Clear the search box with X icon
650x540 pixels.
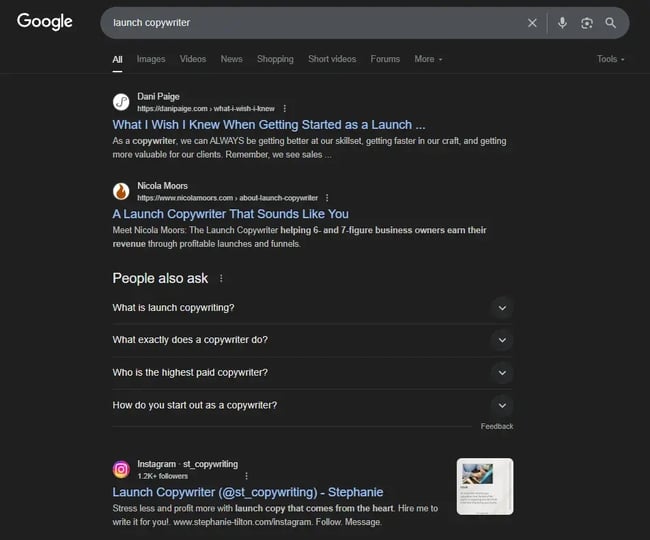point(532,23)
